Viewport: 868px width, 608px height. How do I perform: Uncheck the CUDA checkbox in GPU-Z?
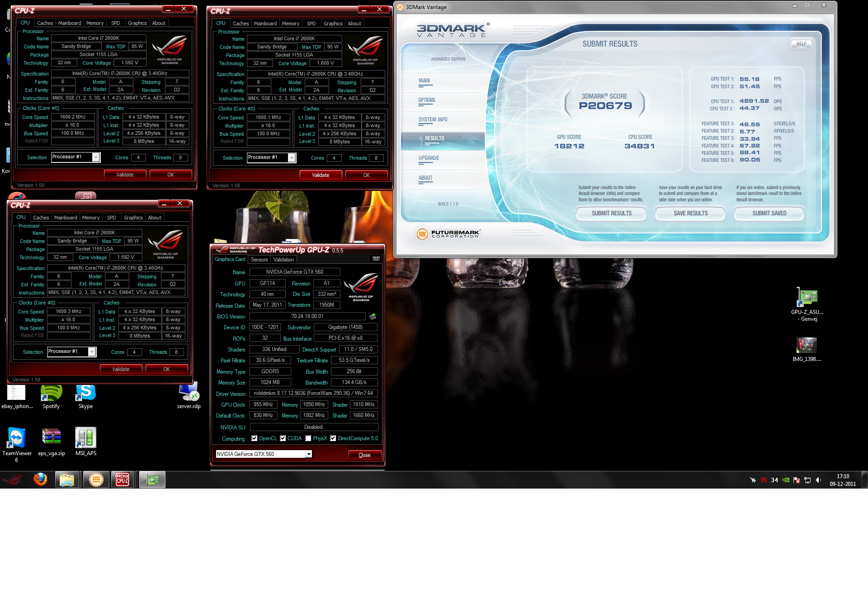[x=283, y=438]
